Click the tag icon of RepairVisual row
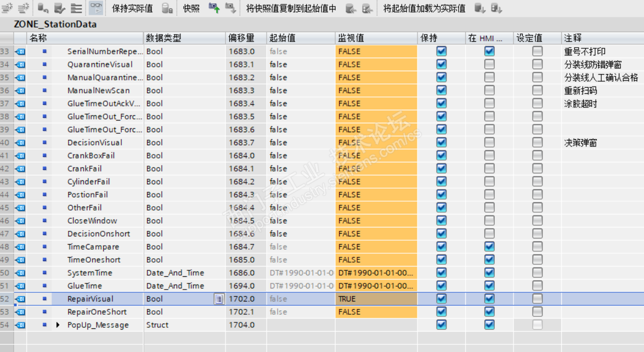This screenshot has height=352, width=644. (x=20, y=299)
